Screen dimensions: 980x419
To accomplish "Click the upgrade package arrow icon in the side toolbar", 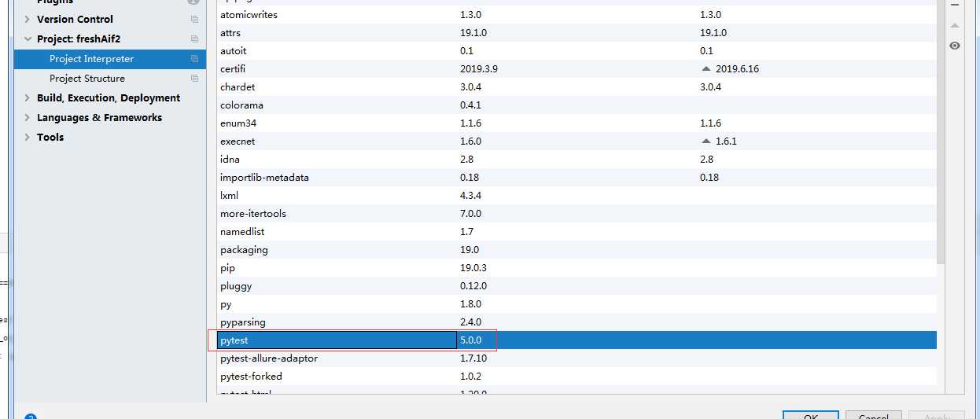I will click(x=954, y=25).
